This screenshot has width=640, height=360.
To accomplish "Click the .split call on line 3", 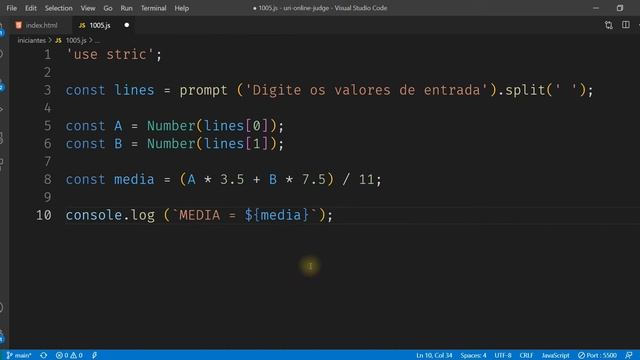I will point(522,90).
